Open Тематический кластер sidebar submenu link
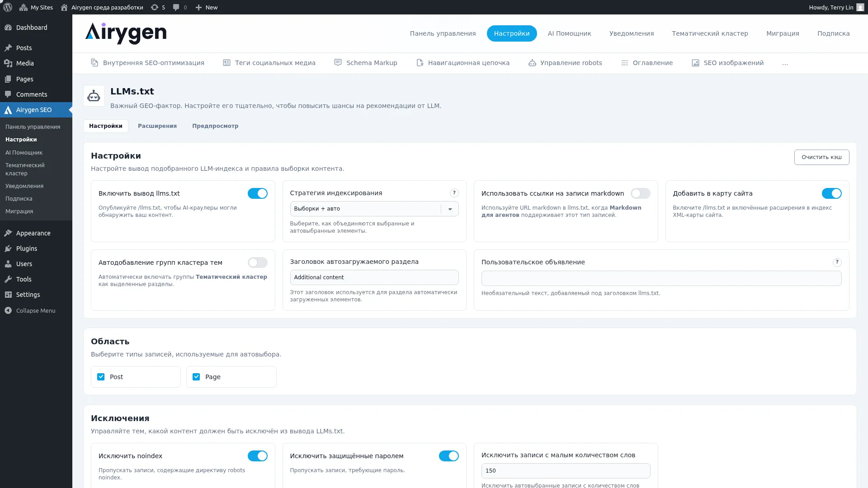The width and height of the screenshot is (868, 488). coord(25,169)
